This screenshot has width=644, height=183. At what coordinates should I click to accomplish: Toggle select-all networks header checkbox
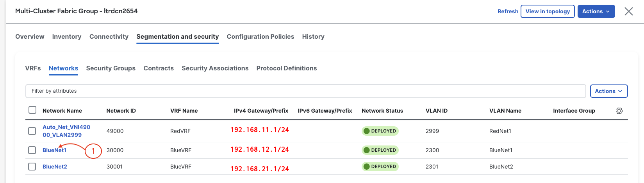(32, 110)
